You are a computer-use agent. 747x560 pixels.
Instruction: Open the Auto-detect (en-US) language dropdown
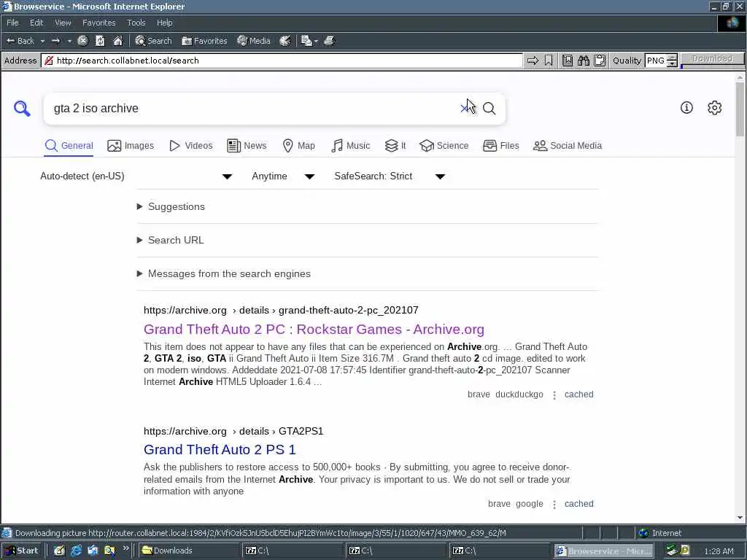(x=136, y=176)
